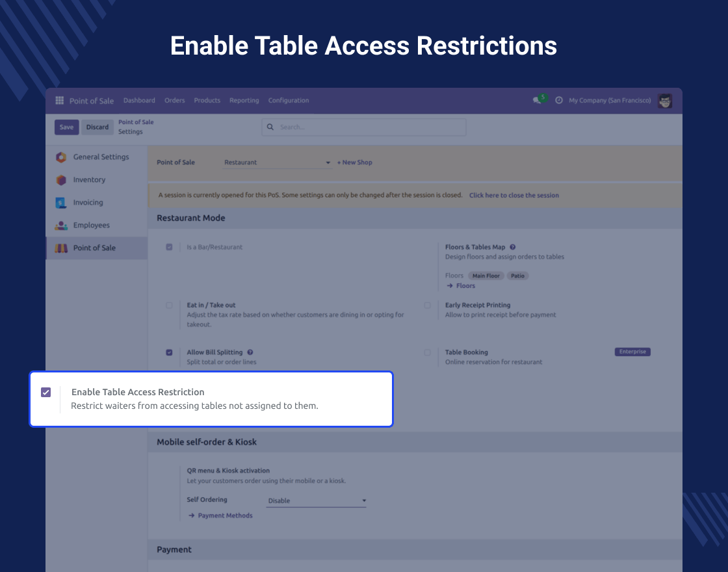Open the user avatar menu

pyautogui.click(x=665, y=100)
